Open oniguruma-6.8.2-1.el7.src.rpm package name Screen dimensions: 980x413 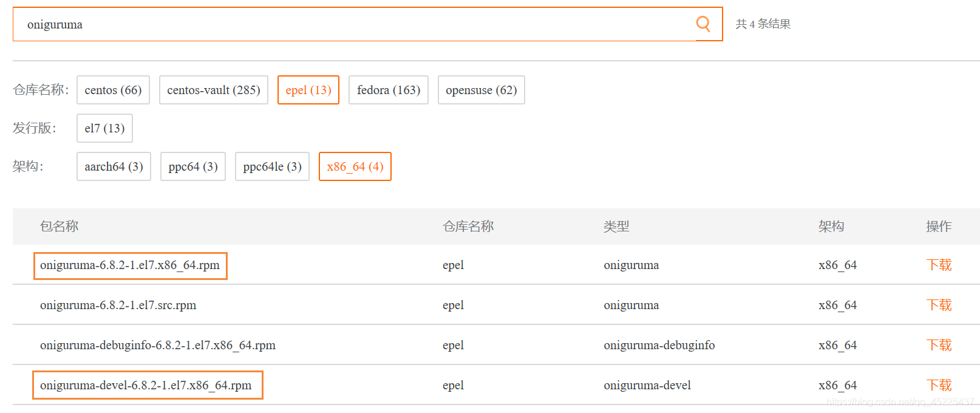coord(118,305)
